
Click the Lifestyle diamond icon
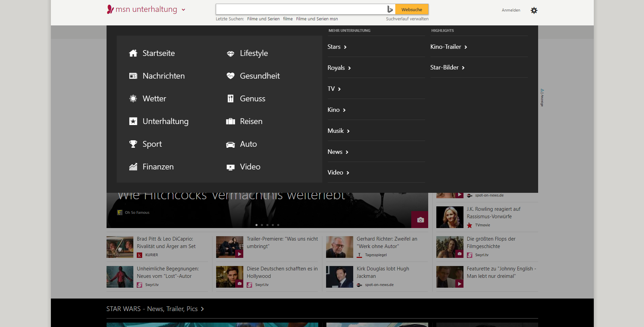[x=230, y=54]
